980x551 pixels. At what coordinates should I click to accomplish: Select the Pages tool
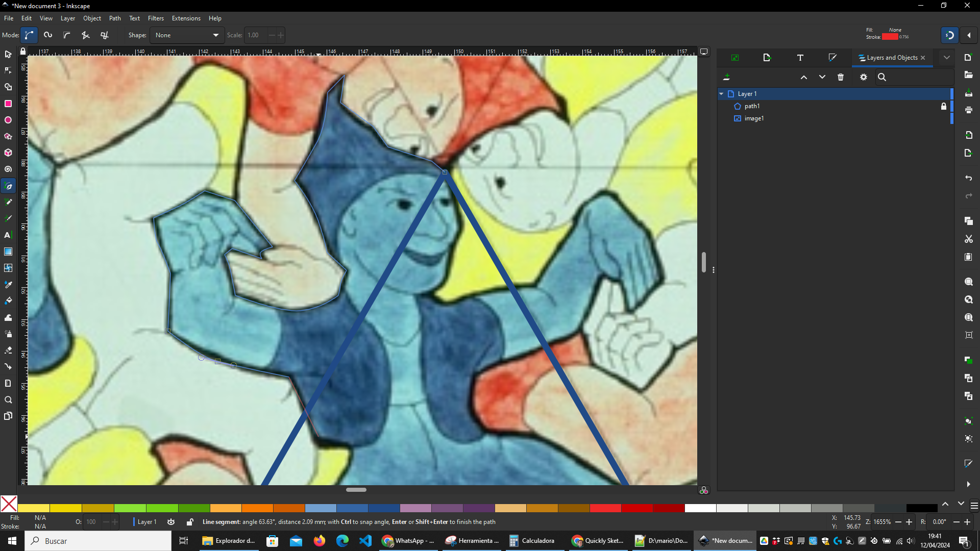point(8,416)
